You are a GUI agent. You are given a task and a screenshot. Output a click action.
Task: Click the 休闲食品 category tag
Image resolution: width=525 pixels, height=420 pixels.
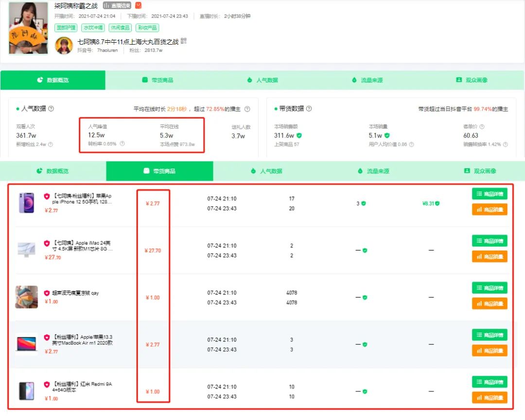120,28
